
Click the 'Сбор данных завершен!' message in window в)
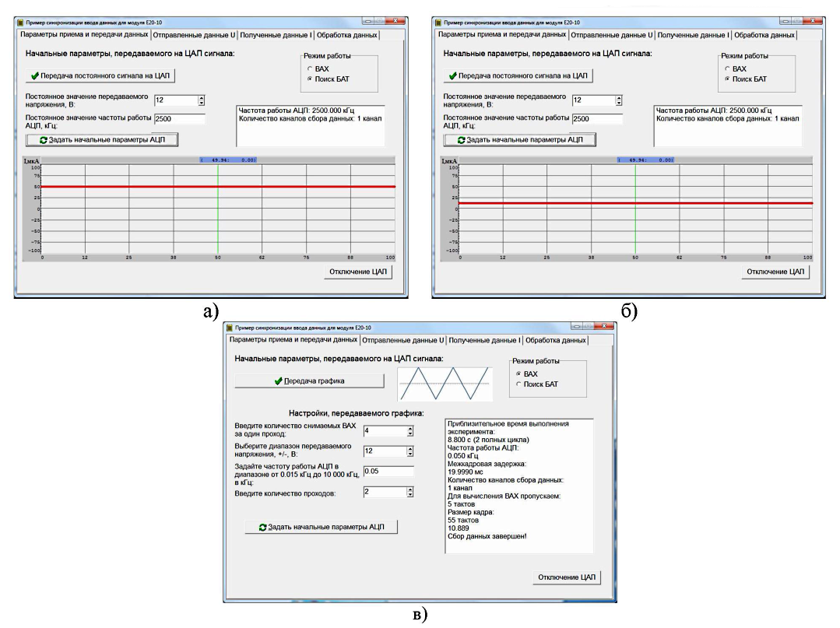pos(487,536)
